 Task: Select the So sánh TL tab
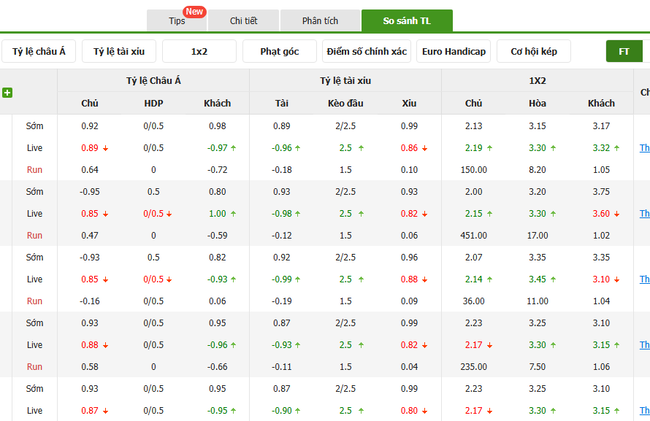click(x=407, y=21)
